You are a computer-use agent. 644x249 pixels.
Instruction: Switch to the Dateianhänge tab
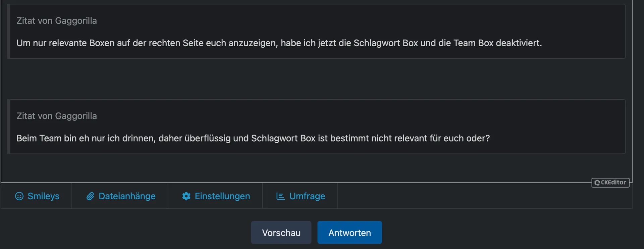click(127, 196)
